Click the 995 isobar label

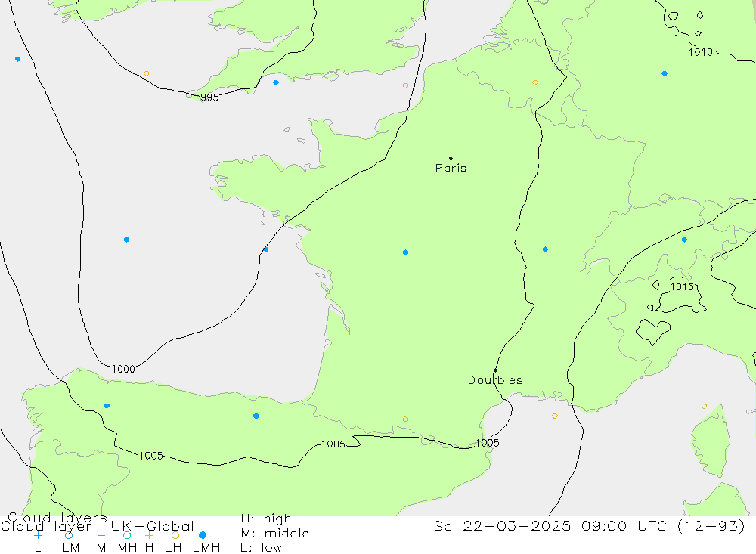pyautogui.click(x=209, y=97)
